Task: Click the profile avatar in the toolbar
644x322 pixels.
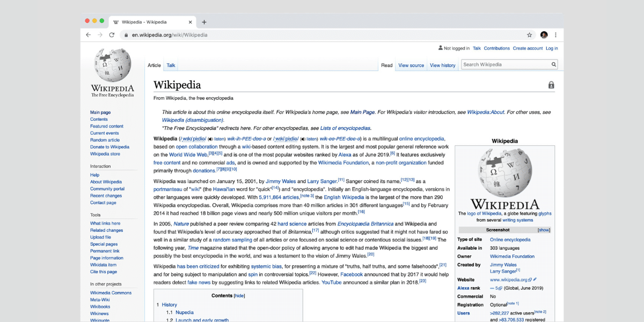Action: click(544, 35)
